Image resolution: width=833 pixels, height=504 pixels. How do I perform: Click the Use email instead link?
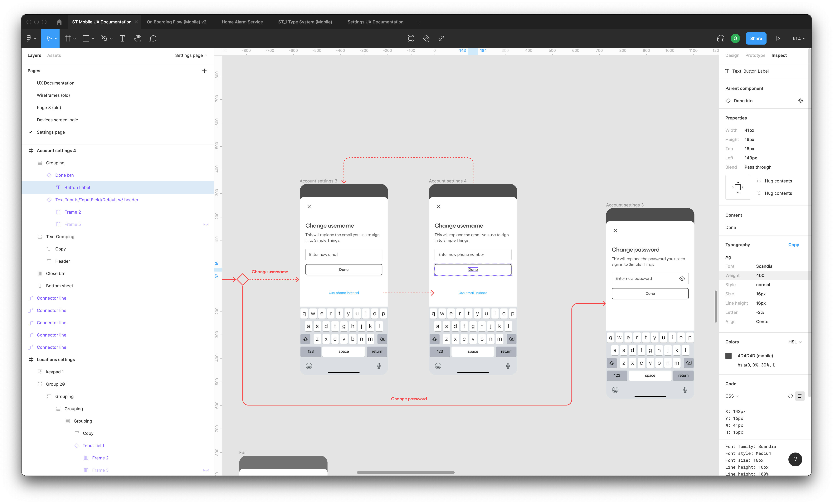click(473, 293)
